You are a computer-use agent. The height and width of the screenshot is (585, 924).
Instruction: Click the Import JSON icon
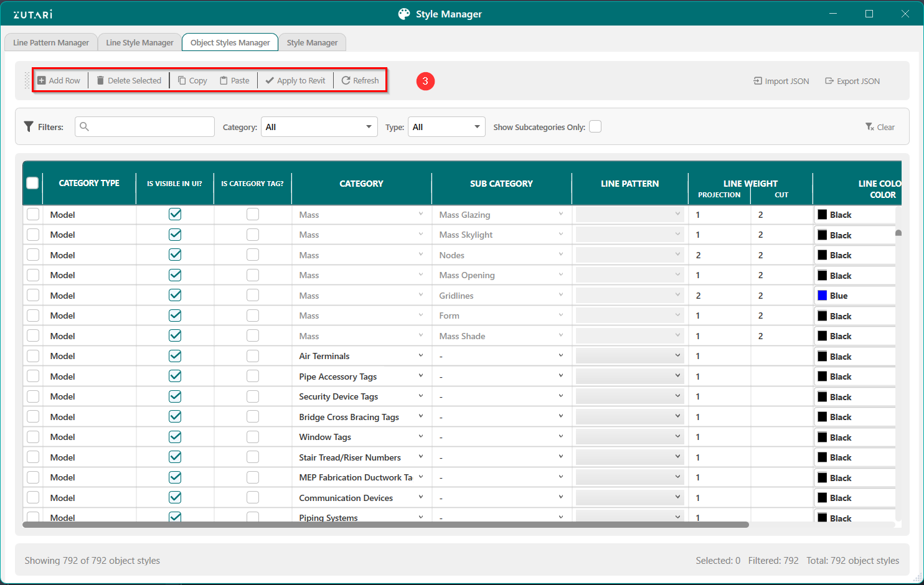pyautogui.click(x=758, y=81)
